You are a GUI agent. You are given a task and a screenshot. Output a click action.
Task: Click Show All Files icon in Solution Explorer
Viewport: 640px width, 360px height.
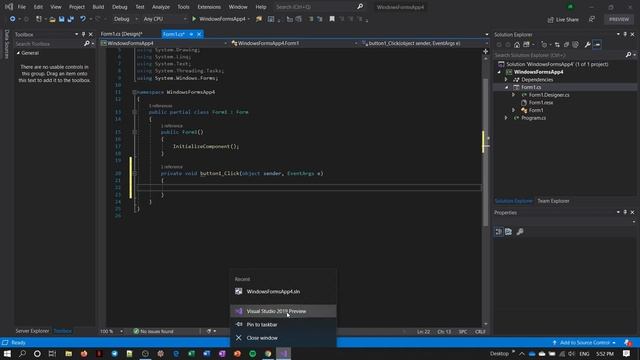pyautogui.click(x=576, y=44)
